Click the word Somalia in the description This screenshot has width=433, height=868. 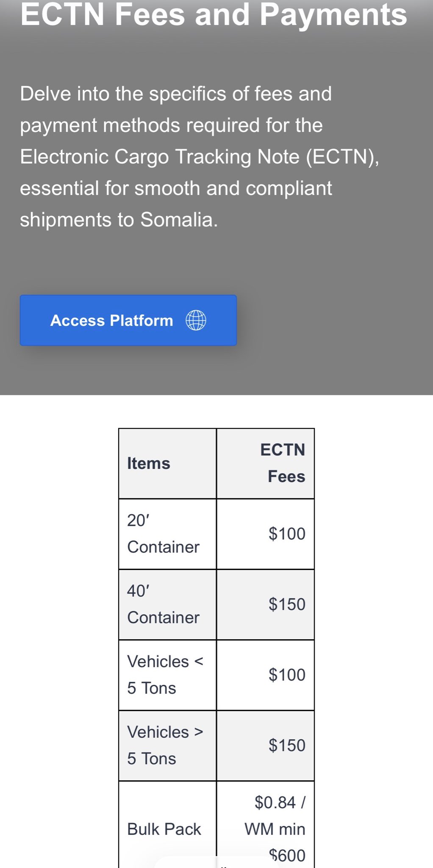178,220
